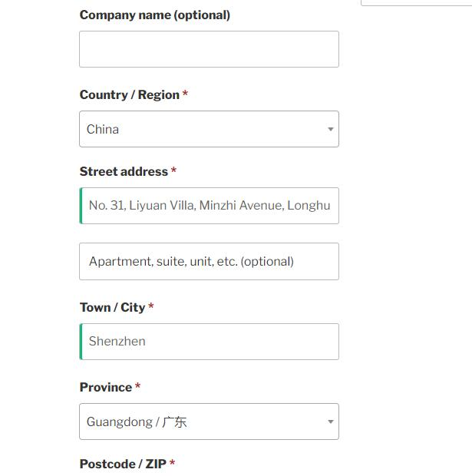Click the red asterisk beside Town / City
This screenshot has height=476, width=472.
[151, 306]
